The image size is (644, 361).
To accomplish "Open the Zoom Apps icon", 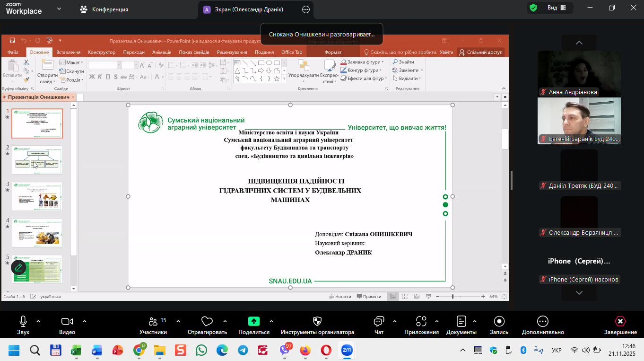I will (x=421, y=322).
